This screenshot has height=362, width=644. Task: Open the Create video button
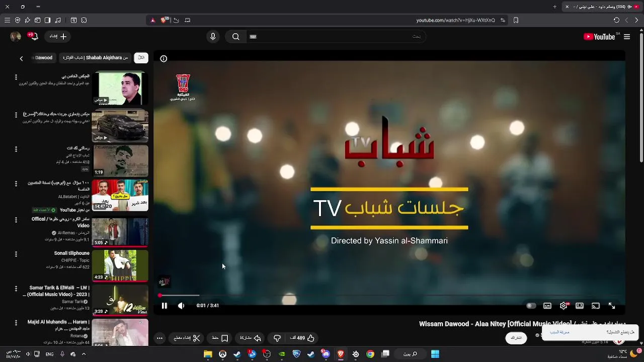coord(58,37)
